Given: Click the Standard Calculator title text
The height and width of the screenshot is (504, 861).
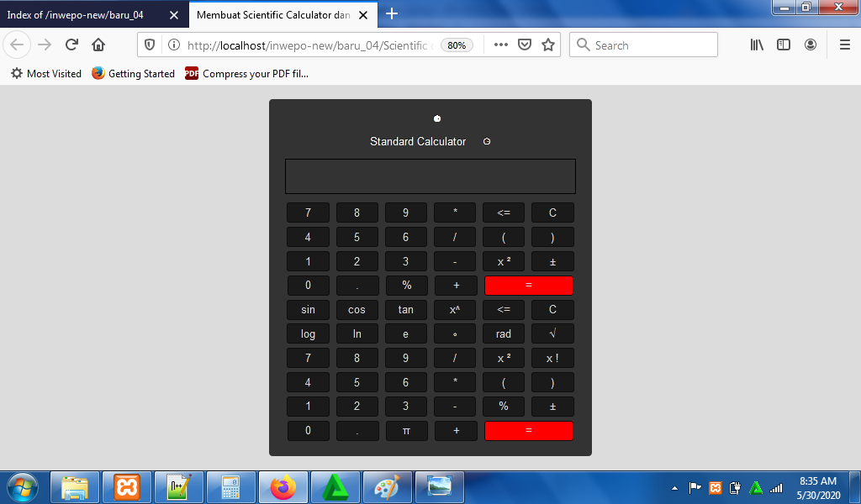Looking at the screenshot, I should [x=418, y=141].
